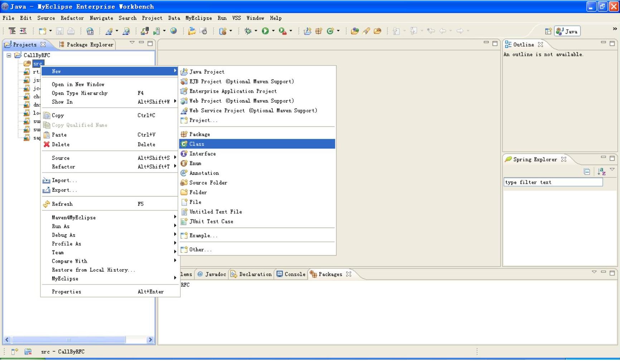This screenshot has height=364, width=620.
Task: Click the Projects panel horizontal scrollbar thumb
Action: click(x=68, y=340)
